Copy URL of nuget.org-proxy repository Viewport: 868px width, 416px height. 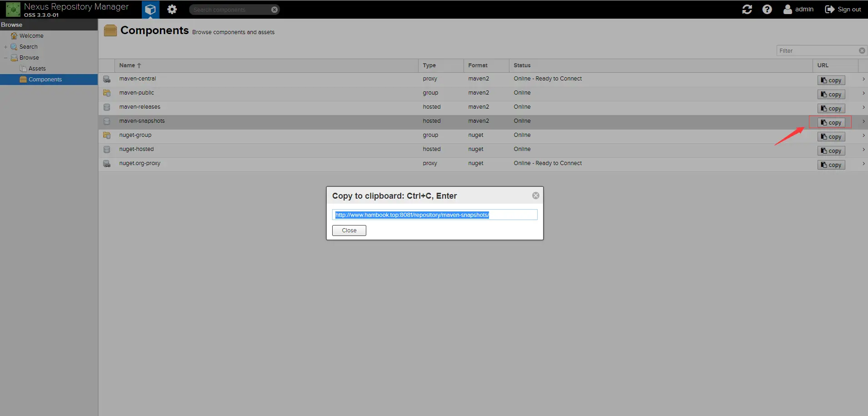(831, 165)
